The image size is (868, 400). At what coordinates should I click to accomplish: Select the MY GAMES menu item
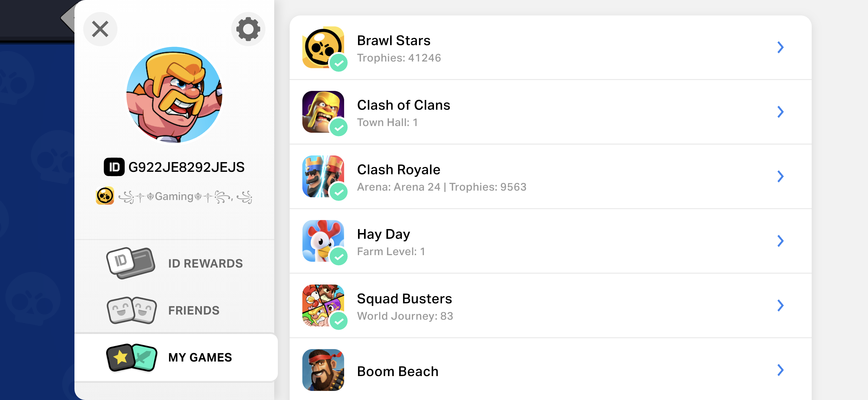pyautogui.click(x=176, y=358)
